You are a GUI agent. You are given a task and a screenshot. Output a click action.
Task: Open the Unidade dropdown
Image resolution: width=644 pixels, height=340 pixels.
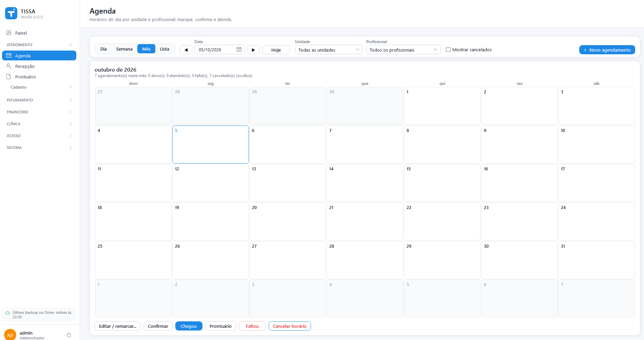329,50
